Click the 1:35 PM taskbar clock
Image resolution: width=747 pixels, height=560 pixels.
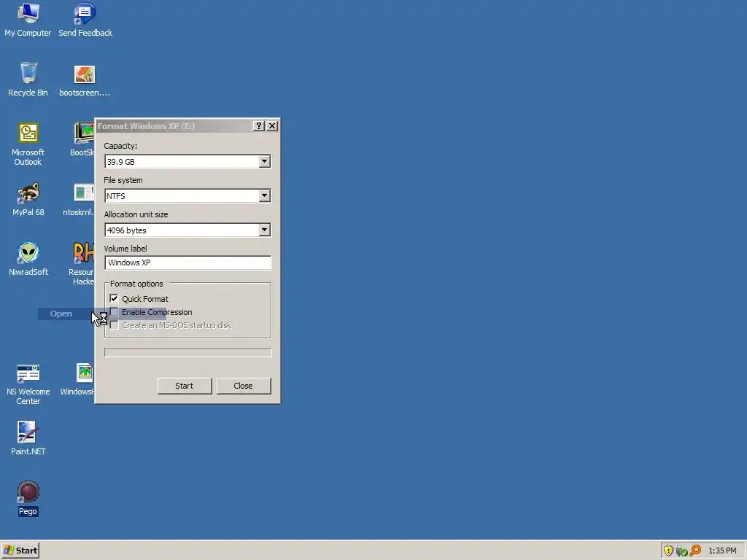(x=722, y=551)
